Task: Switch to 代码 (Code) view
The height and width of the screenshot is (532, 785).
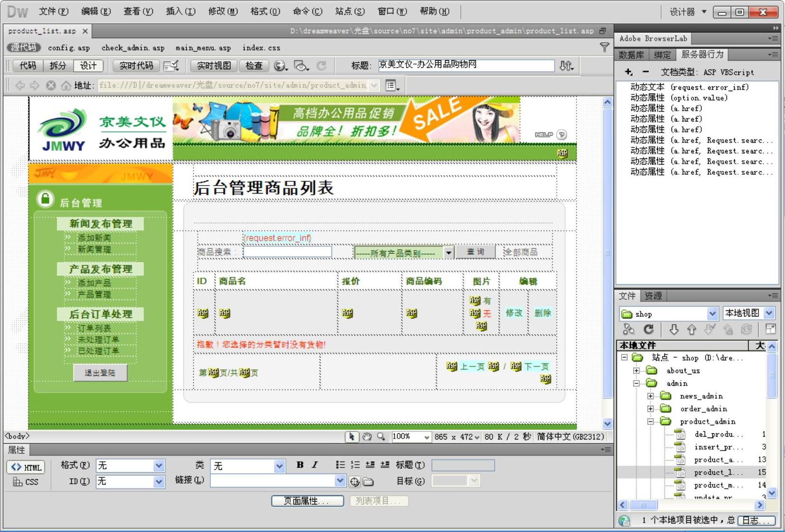Action: (28, 66)
